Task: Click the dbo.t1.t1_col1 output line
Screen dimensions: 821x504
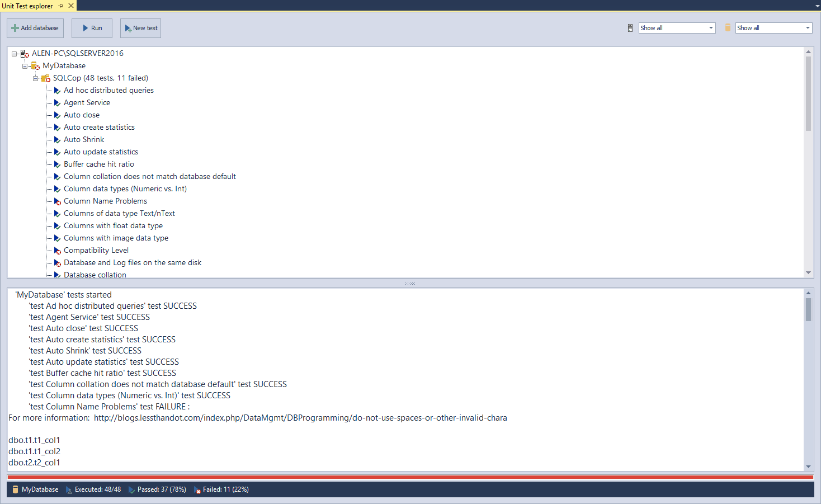Action: click(x=34, y=440)
